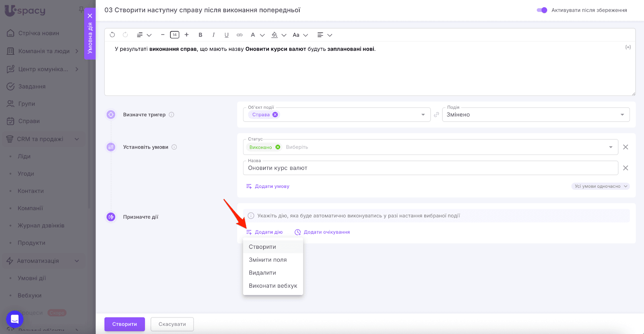
Task: Toggle Активувати після збереження switch
Action: click(542, 10)
